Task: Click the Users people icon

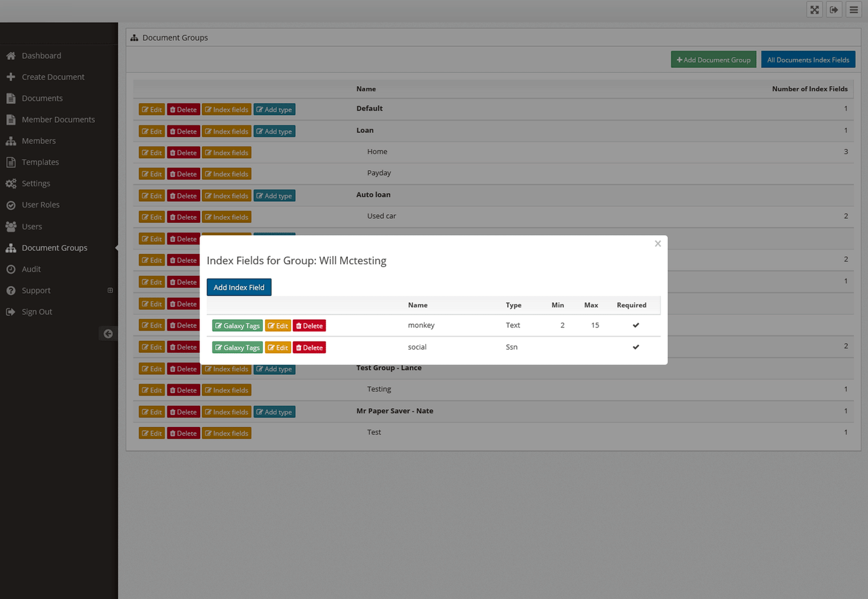Action: point(11,226)
